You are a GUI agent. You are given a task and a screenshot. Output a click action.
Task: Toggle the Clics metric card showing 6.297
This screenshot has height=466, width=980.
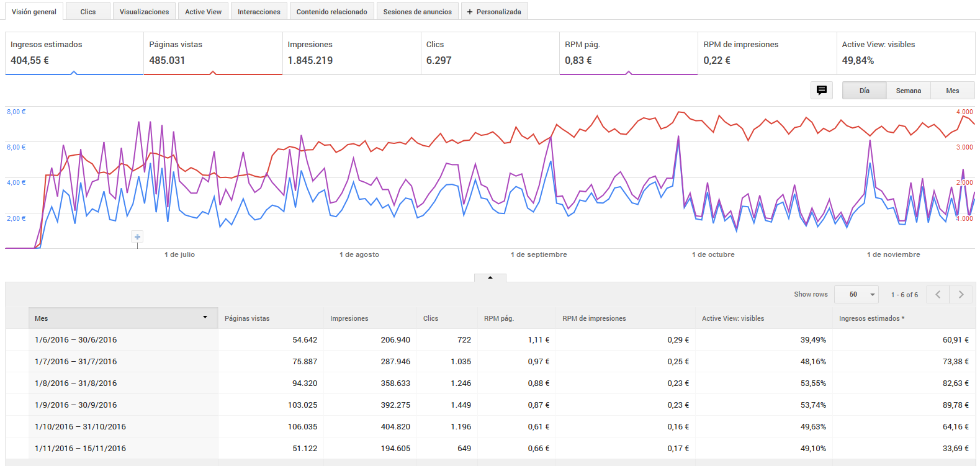pos(490,53)
